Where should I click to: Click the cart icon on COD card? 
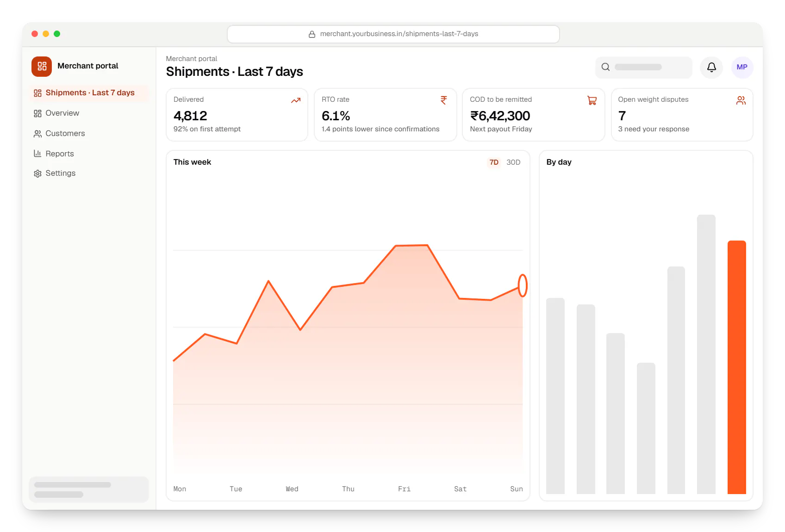(592, 100)
